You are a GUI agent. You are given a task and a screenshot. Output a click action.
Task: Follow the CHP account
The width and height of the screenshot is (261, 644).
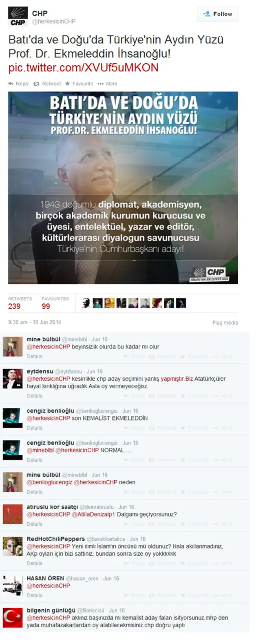click(x=218, y=14)
